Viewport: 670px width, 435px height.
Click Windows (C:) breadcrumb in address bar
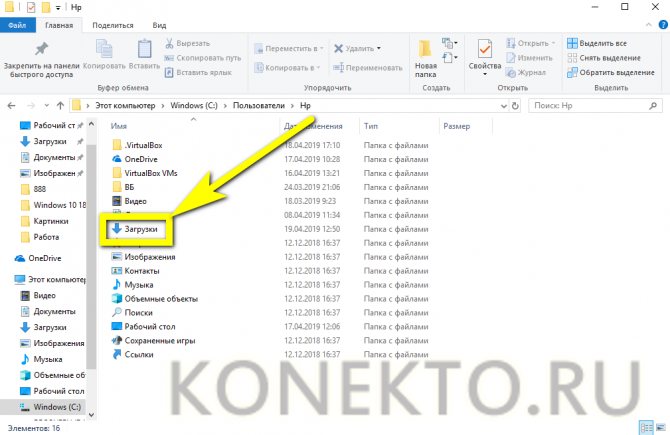pyautogui.click(x=194, y=106)
